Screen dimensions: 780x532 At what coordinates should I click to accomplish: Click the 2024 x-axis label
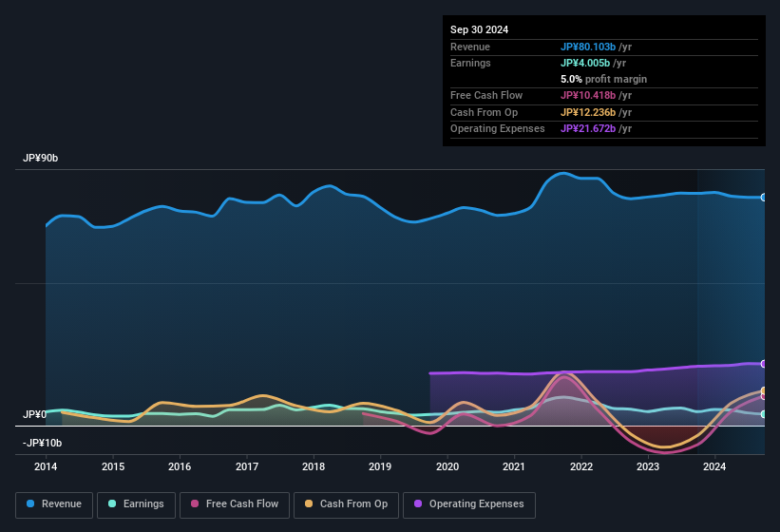click(714, 466)
